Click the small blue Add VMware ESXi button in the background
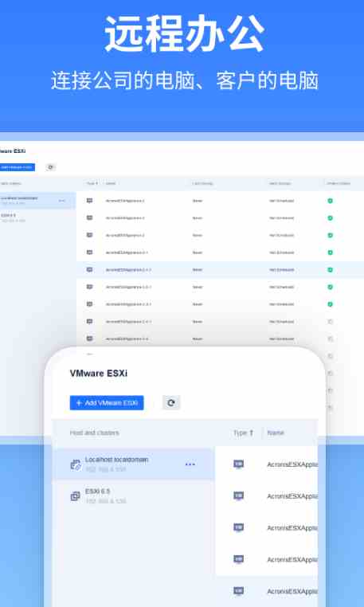 17,167
